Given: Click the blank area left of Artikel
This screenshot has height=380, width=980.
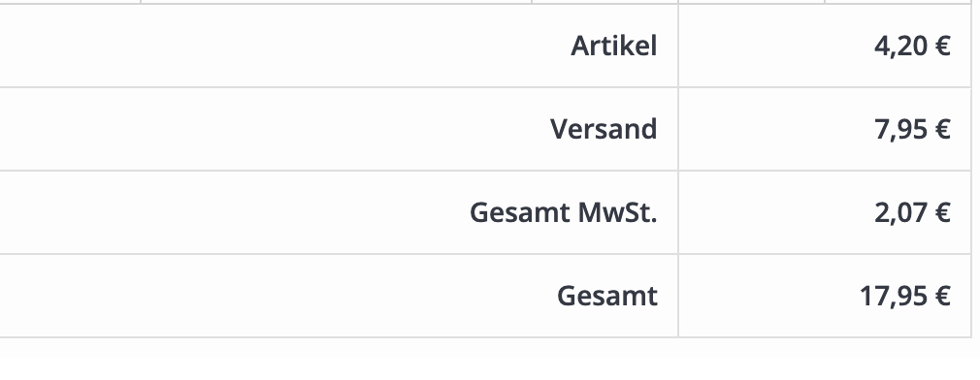Looking at the screenshot, I should [x=285, y=46].
